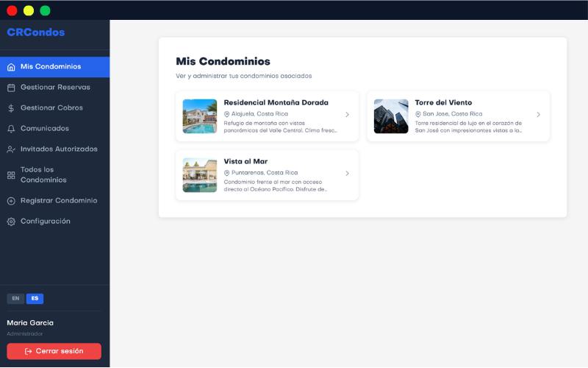This screenshot has height=368, width=588.
Task: Click the Mis Condominios page heading
Action: click(223, 62)
